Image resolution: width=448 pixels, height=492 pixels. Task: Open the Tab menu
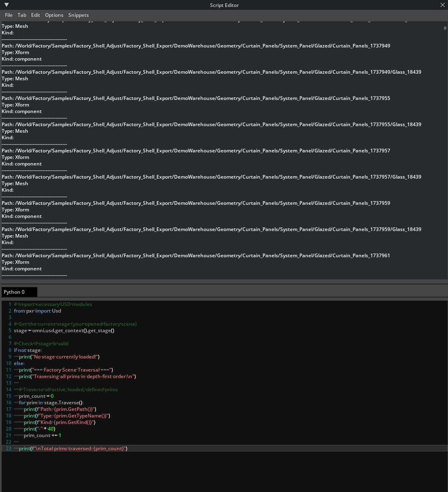click(x=22, y=15)
